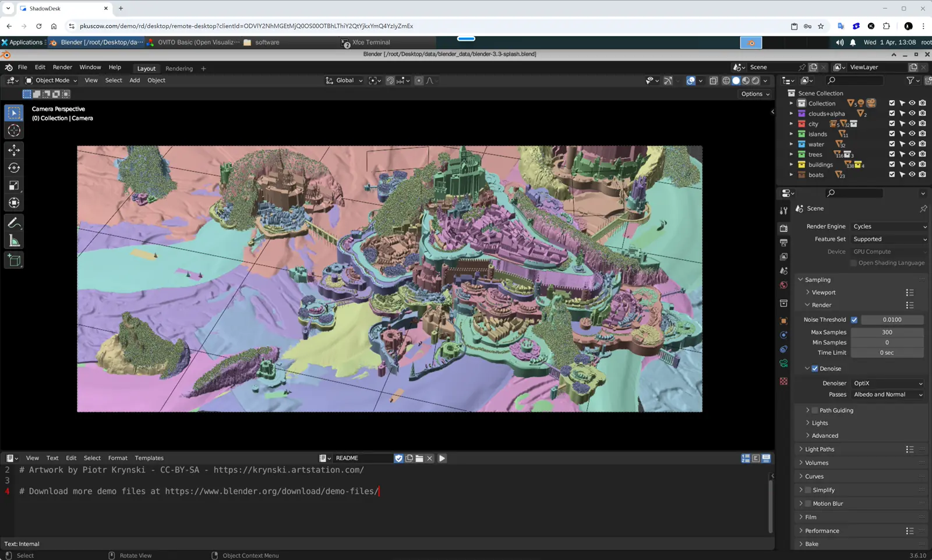Collapse the Sampling panel
The height and width of the screenshot is (560, 932).
pyautogui.click(x=817, y=280)
